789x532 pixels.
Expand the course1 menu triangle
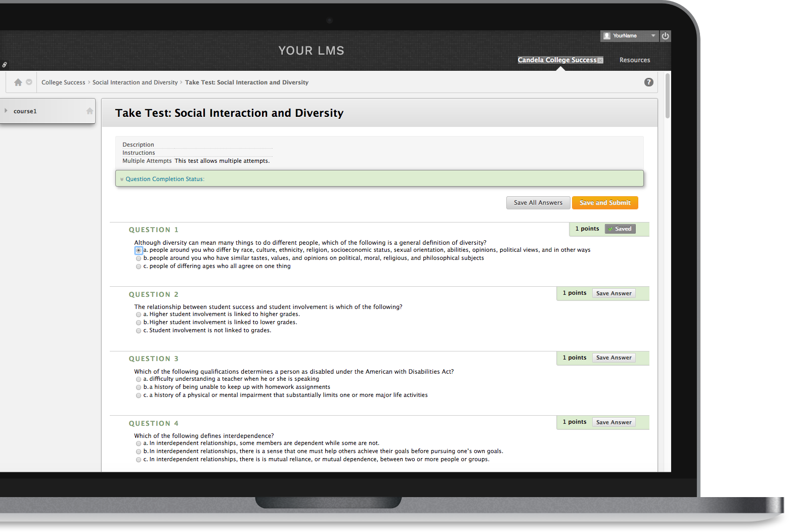point(6,111)
